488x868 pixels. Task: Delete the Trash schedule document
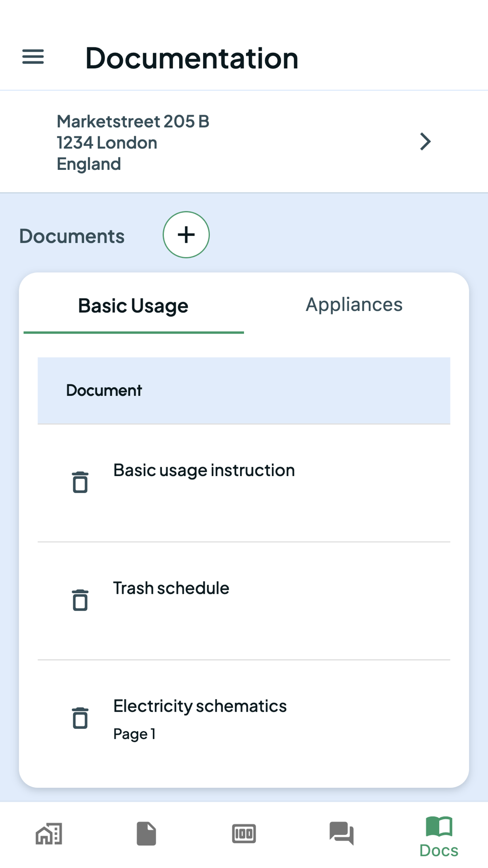tap(81, 600)
